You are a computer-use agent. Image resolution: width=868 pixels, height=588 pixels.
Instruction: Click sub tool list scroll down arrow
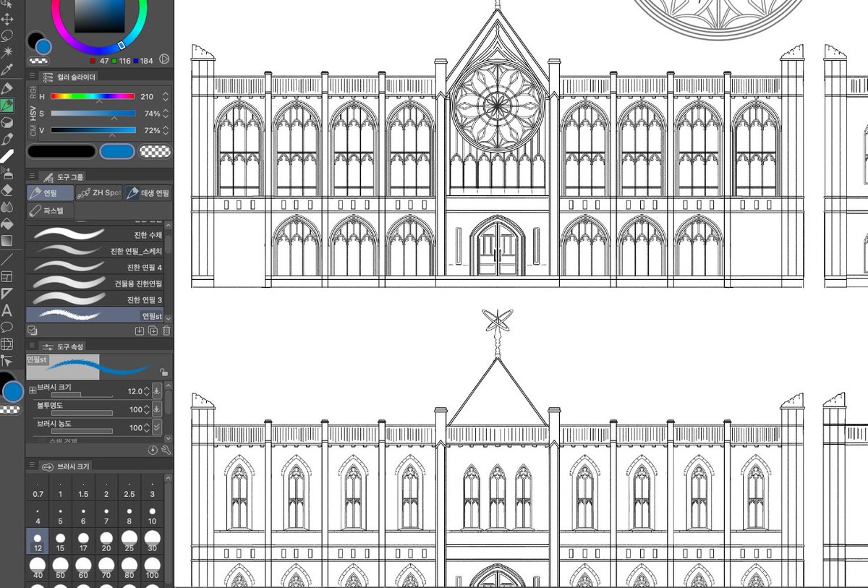[169, 318]
